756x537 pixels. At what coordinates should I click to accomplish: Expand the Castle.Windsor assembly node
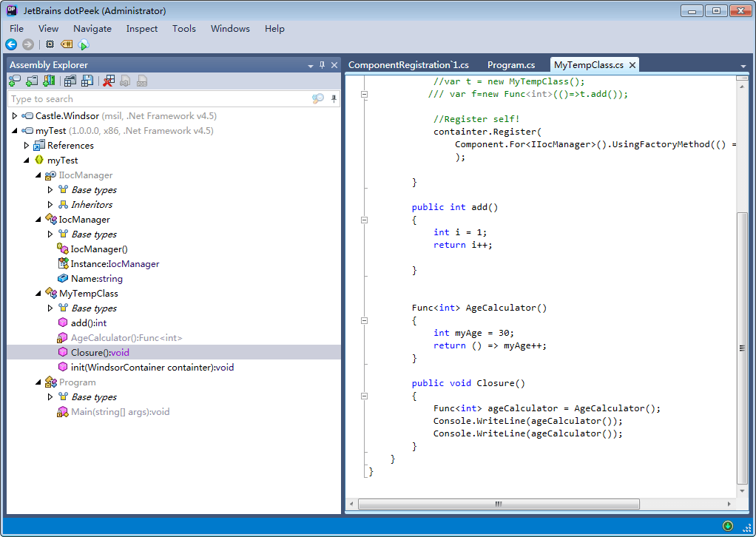15,116
